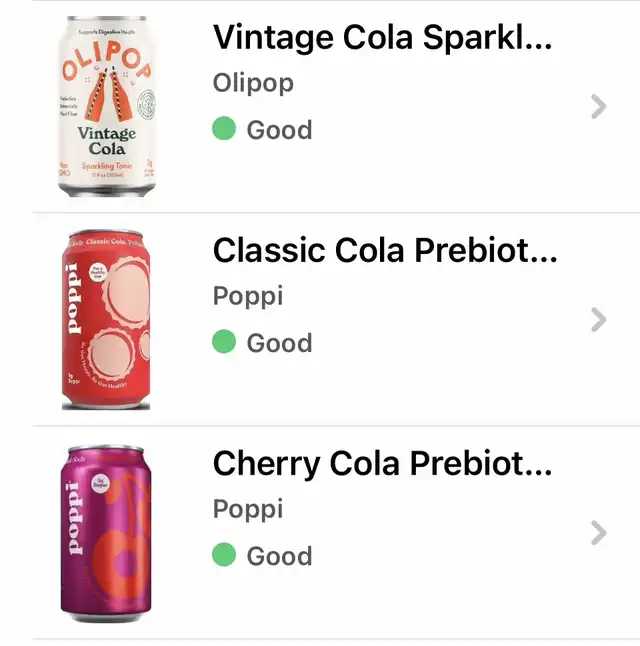Tap the purple Poppi Cherry Cola can
This screenshot has height=646, width=640.
[x=106, y=533]
